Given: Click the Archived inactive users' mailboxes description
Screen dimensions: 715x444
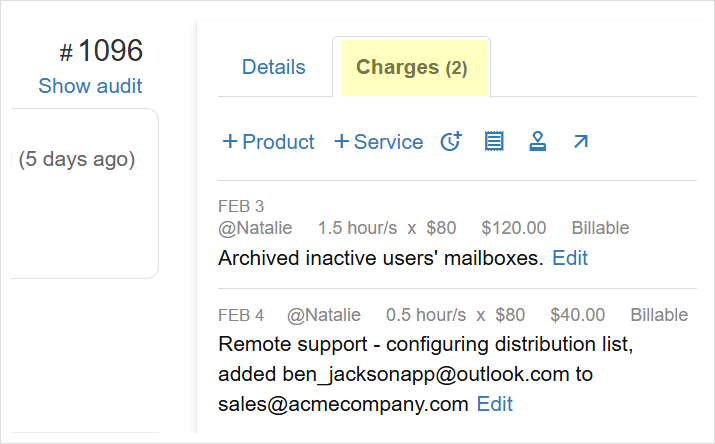Looking at the screenshot, I should [381, 258].
